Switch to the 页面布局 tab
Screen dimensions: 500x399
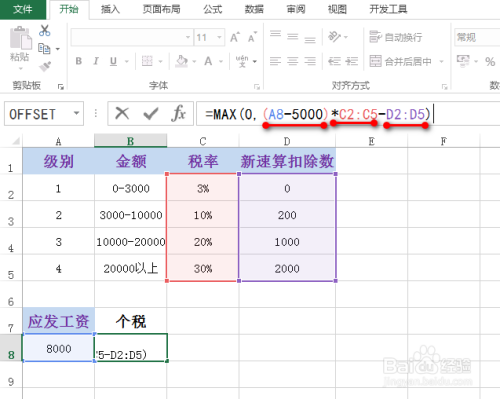coord(161,9)
